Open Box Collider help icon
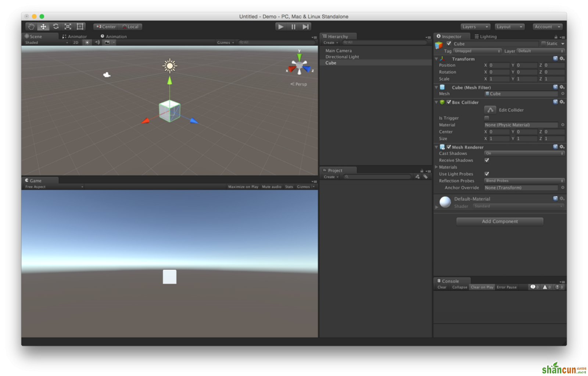Screen dimensions: 588x376 tap(555, 102)
